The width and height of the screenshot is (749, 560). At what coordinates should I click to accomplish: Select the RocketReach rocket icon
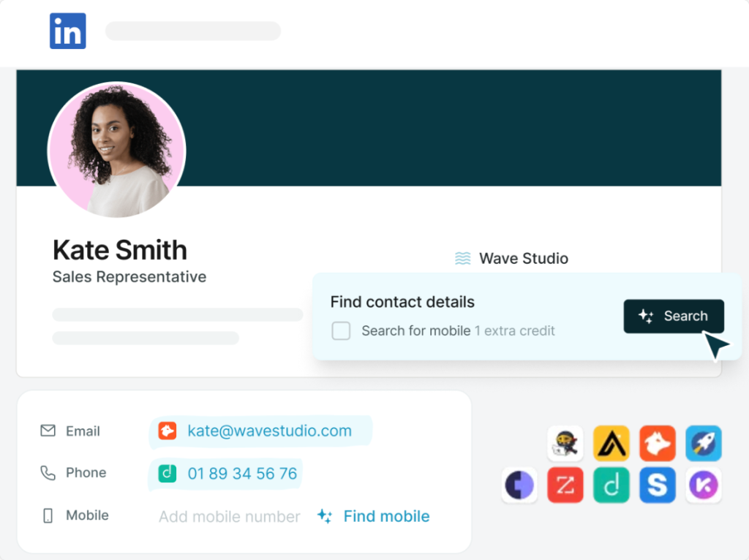click(x=703, y=443)
